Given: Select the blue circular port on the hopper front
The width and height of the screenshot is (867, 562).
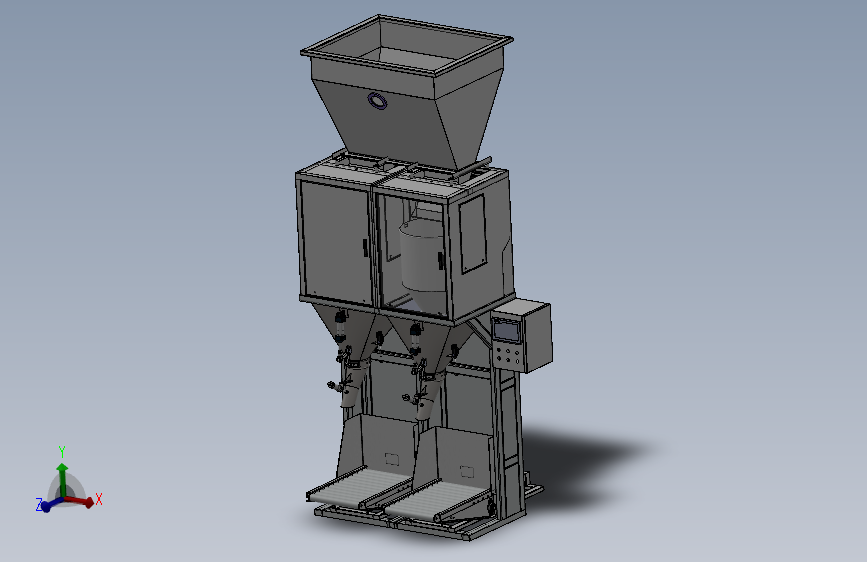Looking at the screenshot, I should 377,101.
